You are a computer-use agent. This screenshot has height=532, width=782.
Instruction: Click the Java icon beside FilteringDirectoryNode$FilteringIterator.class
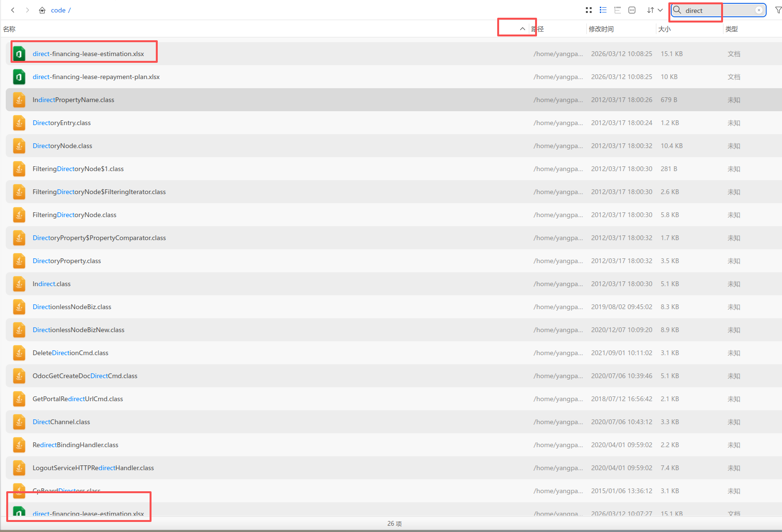coord(19,192)
